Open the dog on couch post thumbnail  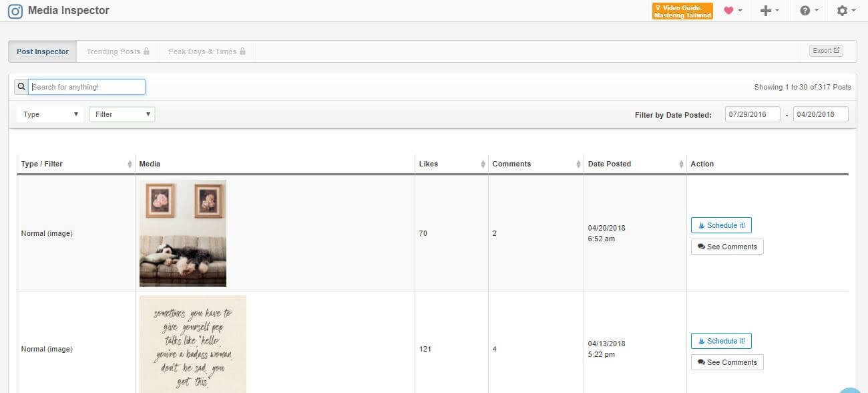point(183,233)
